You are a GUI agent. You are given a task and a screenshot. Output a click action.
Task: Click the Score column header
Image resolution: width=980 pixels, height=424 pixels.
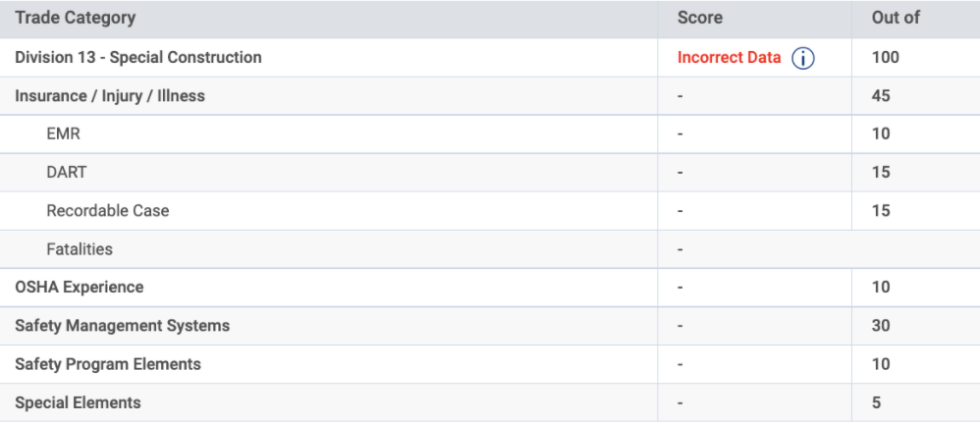click(x=700, y=18)
